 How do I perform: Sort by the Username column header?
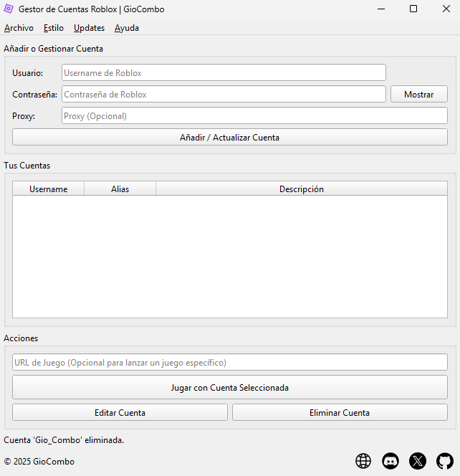[49, 189]
